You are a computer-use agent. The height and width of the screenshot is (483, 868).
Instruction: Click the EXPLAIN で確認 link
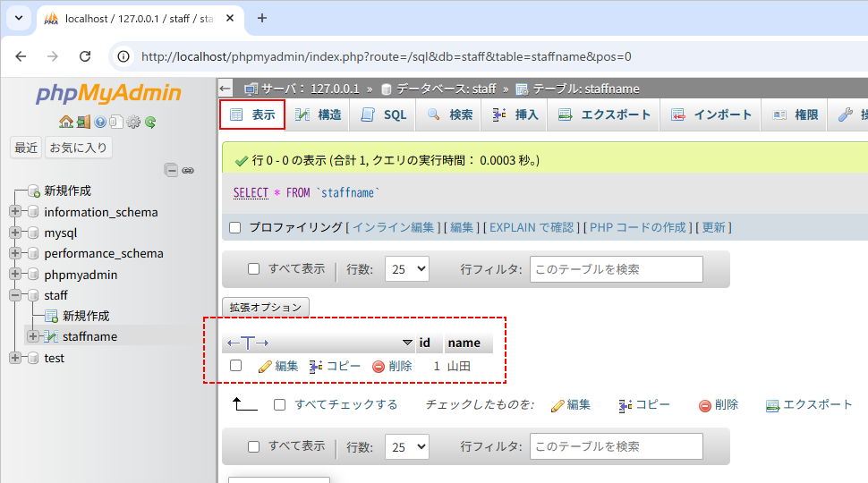532,227
